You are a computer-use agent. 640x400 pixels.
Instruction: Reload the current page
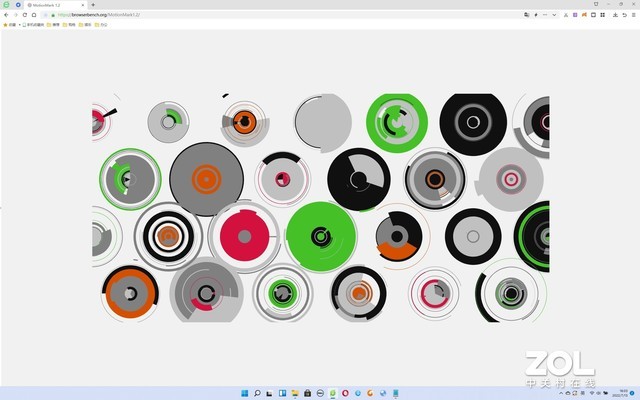25,15
